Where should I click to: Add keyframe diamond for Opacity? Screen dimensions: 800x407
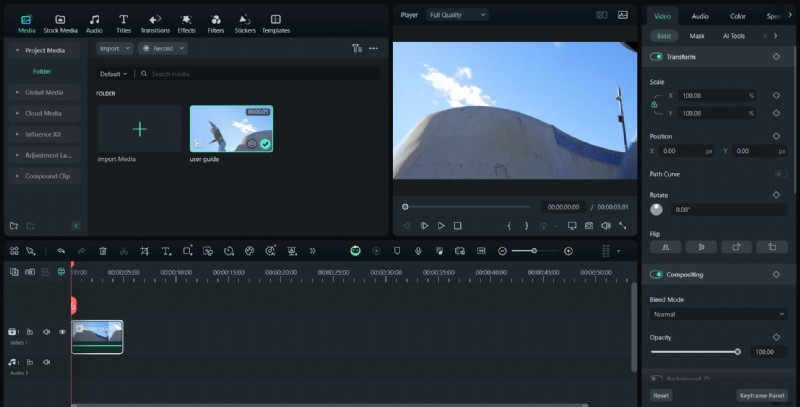click(x=776, y=337)
